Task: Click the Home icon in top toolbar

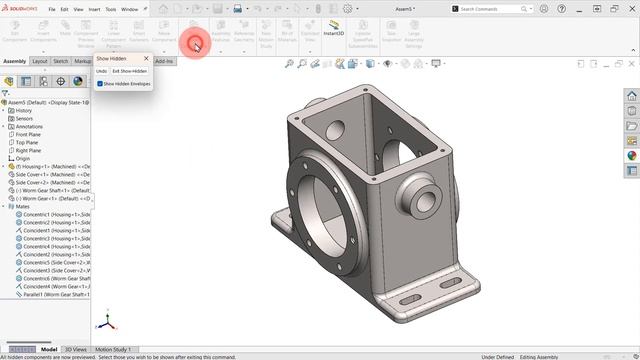Action: pos(163,9)
